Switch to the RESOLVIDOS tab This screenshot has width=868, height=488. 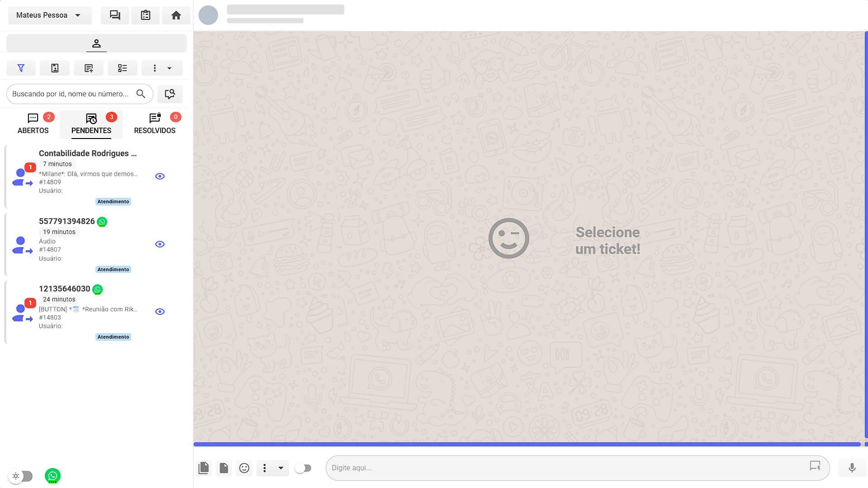(x=155, y=124)
